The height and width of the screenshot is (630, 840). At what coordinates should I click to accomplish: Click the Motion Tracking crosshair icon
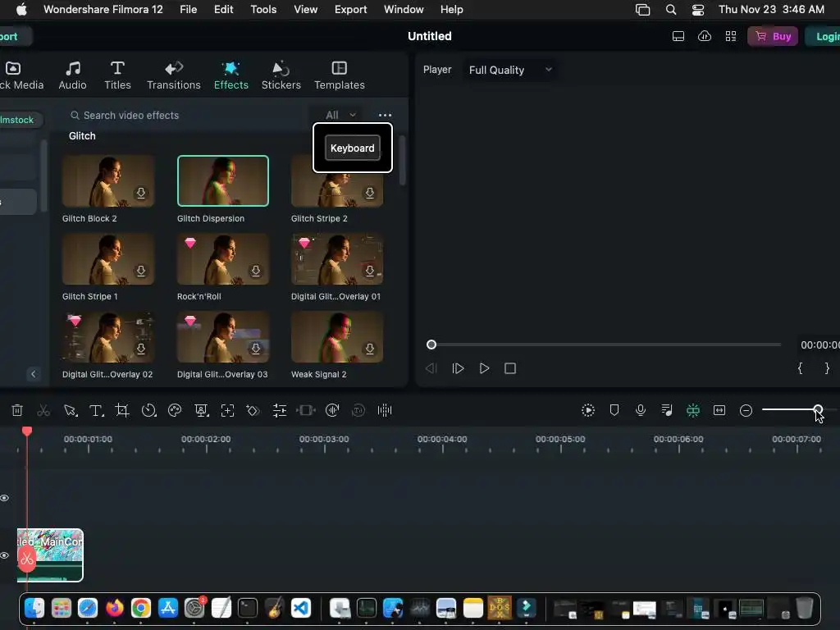click(x=228, y=410)
